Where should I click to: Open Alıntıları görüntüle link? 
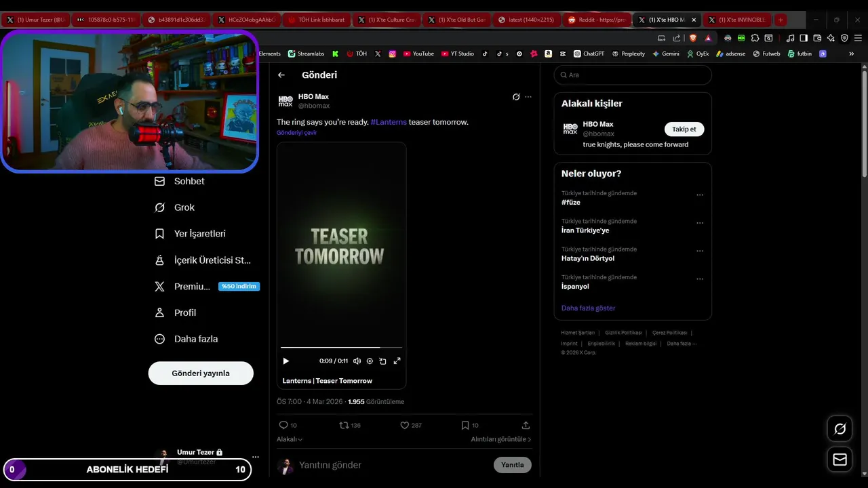pos(501,439)
